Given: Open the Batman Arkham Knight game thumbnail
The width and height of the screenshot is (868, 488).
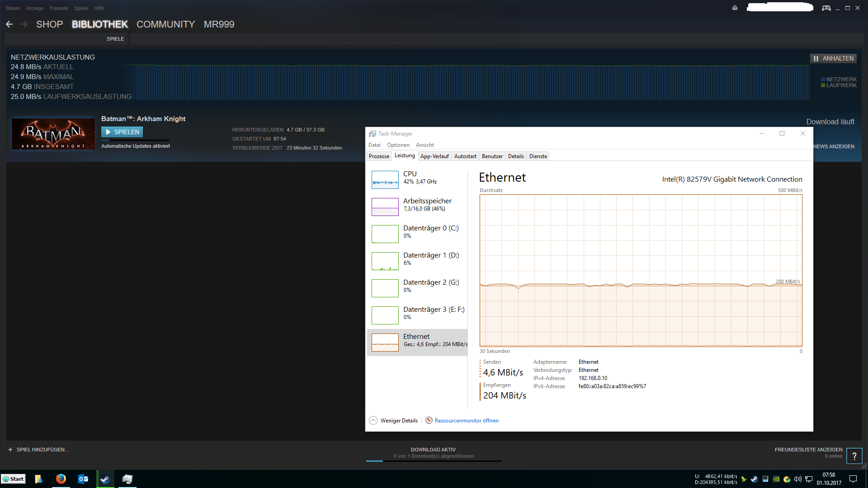Looking at the screenshot, I should click(x=53, y=134).
